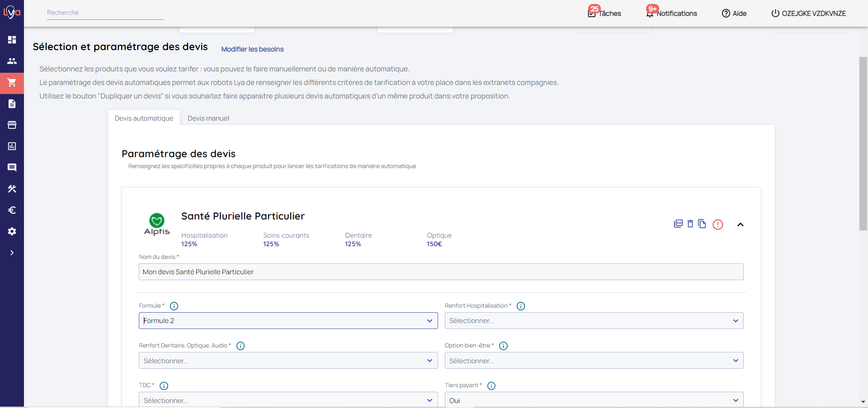Image resolution: width=868 pixels, height=408 pixels.
Task: Open the Option bien-être dropdown
Action: click(x=594, y=361)
